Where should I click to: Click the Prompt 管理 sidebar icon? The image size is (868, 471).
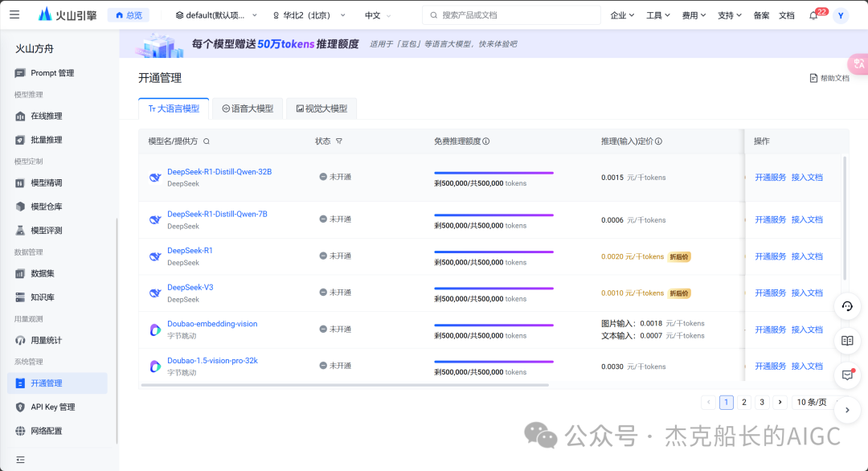(x=20, y=73)
